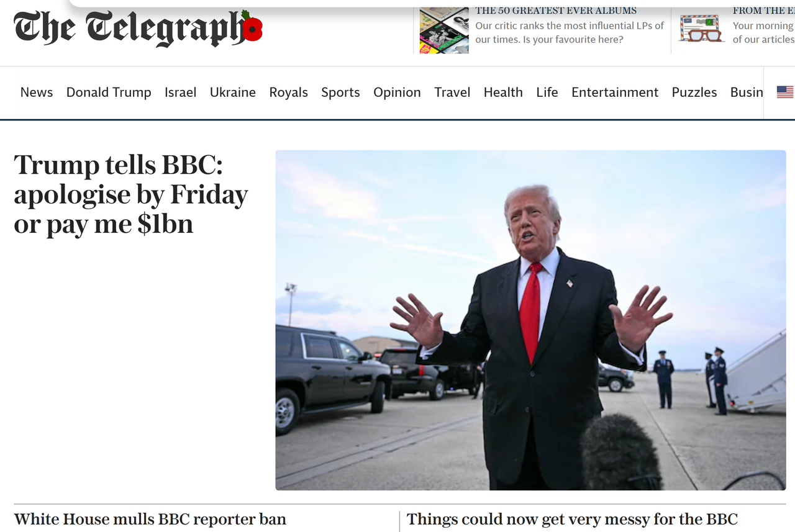The height and width of the screenshot is (532, 795).
Task: Go to Donald Trump section
Action: tap(109, 92)
